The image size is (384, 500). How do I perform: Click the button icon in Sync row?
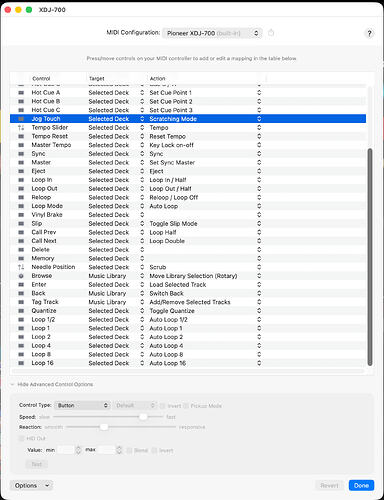(21, 154)
